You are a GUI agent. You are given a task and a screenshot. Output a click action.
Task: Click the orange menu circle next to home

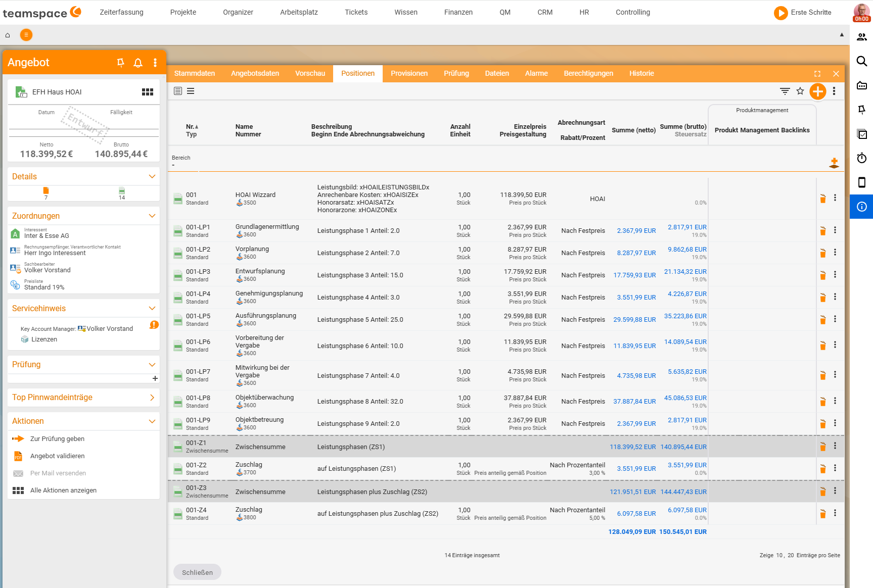(x=26, y=35)
